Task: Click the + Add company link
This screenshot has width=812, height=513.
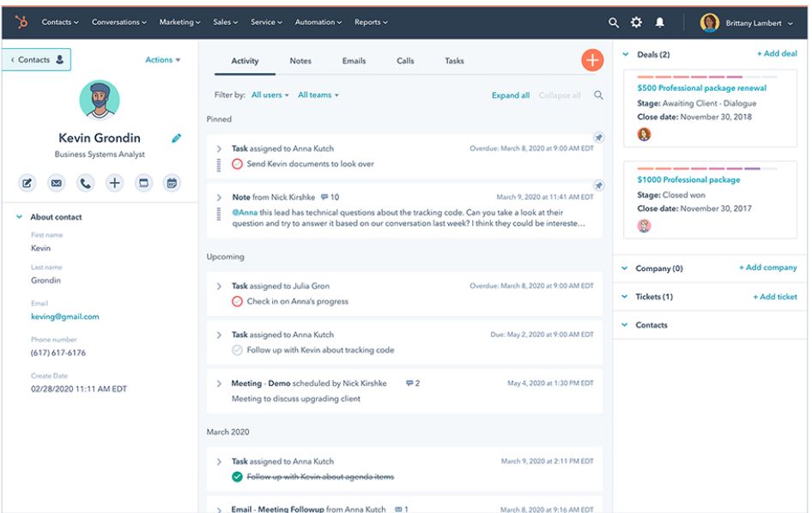Action: (767, 268)
